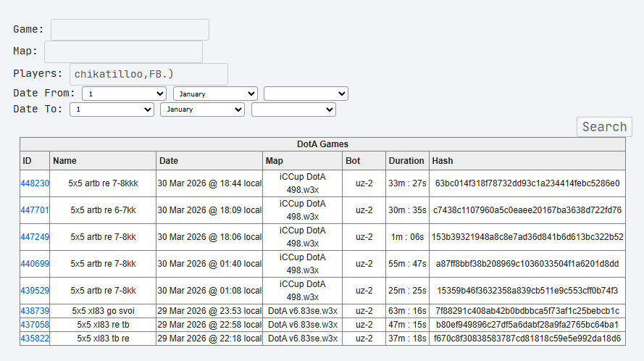Open game ID 447701 link

point(35,210)
